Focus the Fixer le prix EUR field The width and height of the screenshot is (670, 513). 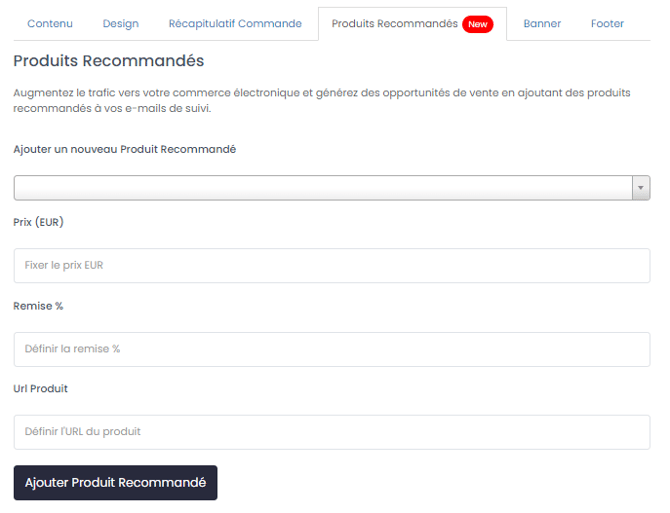click(x=331, y=266)
